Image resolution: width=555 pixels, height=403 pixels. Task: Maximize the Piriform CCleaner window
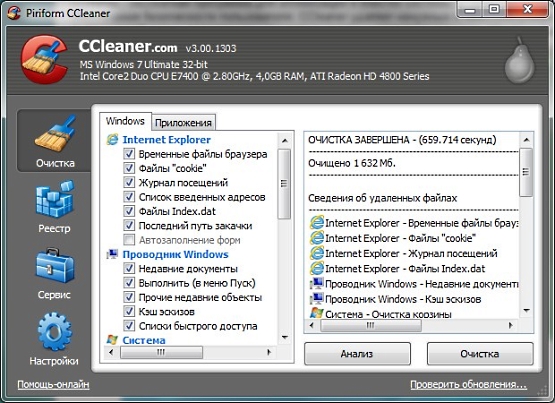494,10
